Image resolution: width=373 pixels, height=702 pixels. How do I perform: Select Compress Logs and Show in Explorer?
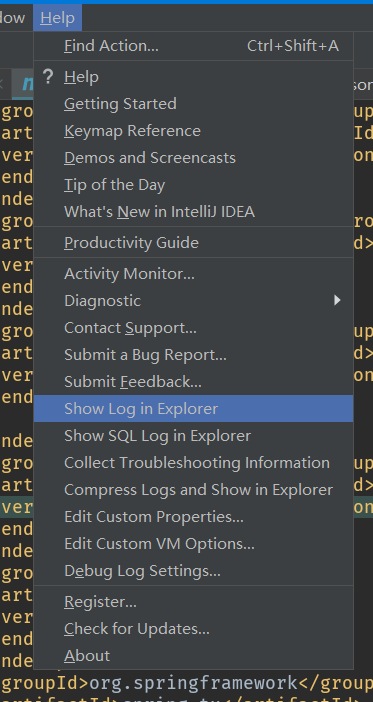click(x=193, y=489)
